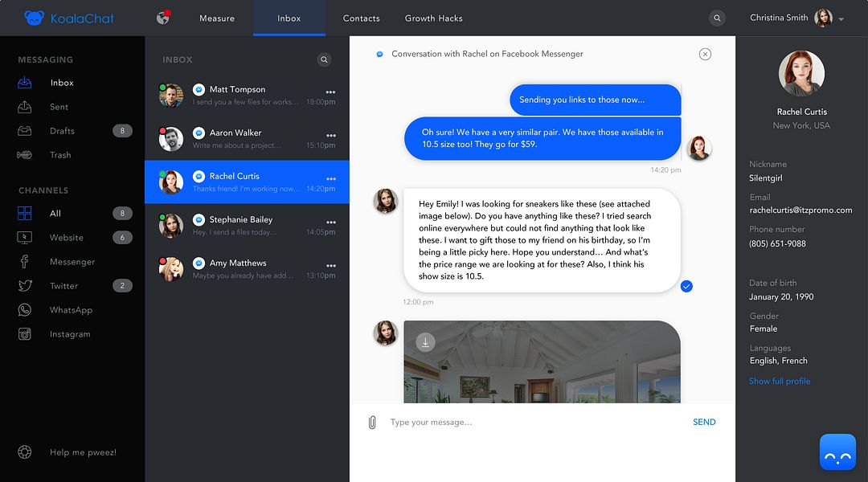Switch to the Measure tab

click(x=217, y=18)
